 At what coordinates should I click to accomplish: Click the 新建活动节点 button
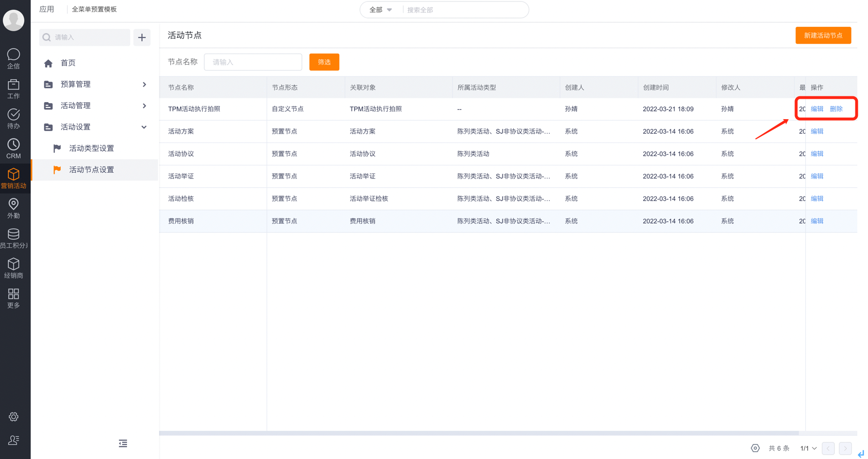point(823,35)
